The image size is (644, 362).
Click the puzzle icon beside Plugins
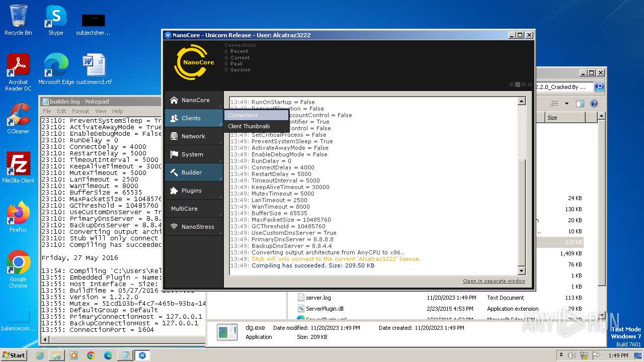pos(174,191)
